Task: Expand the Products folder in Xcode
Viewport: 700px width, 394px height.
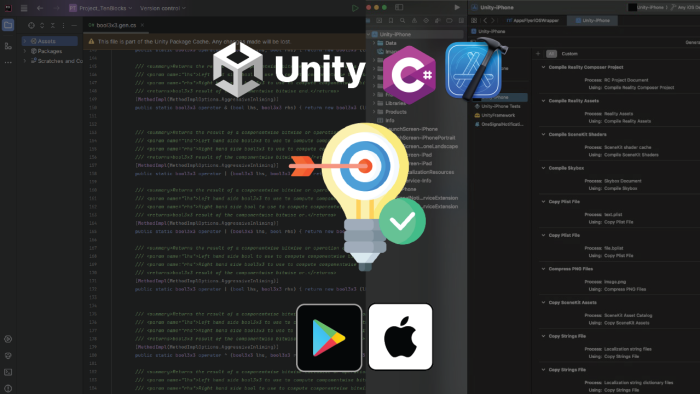Action: (x=374, y=112)
